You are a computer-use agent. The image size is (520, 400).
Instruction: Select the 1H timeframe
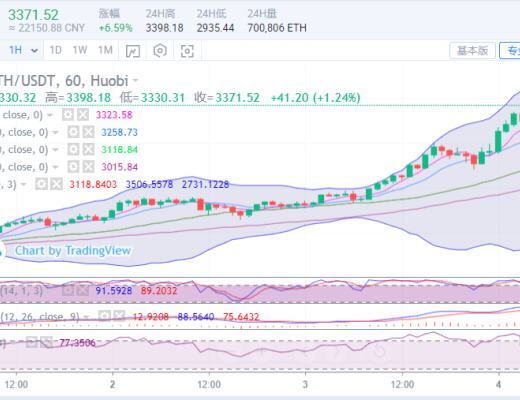coord(16,50)
